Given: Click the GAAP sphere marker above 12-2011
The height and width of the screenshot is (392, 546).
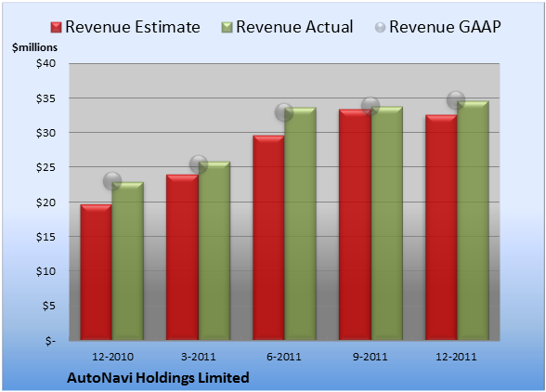Looking at the screenshot, I should (456, 100).
